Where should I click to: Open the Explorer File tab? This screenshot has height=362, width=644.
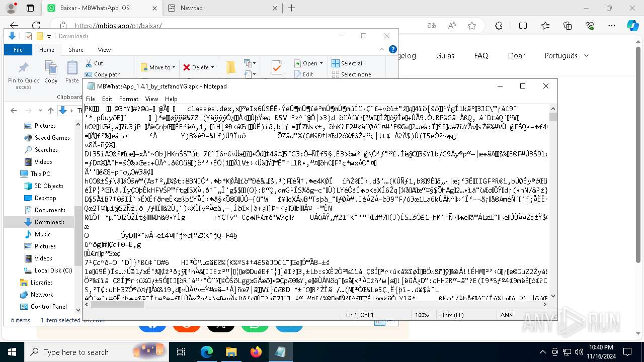[x=18, y=50]
